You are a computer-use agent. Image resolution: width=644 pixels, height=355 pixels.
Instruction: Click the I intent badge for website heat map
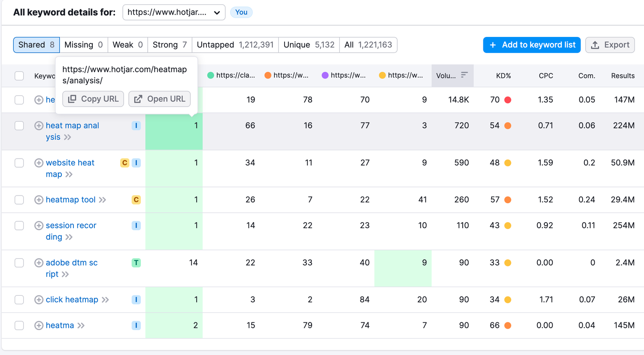coord(136,163)
